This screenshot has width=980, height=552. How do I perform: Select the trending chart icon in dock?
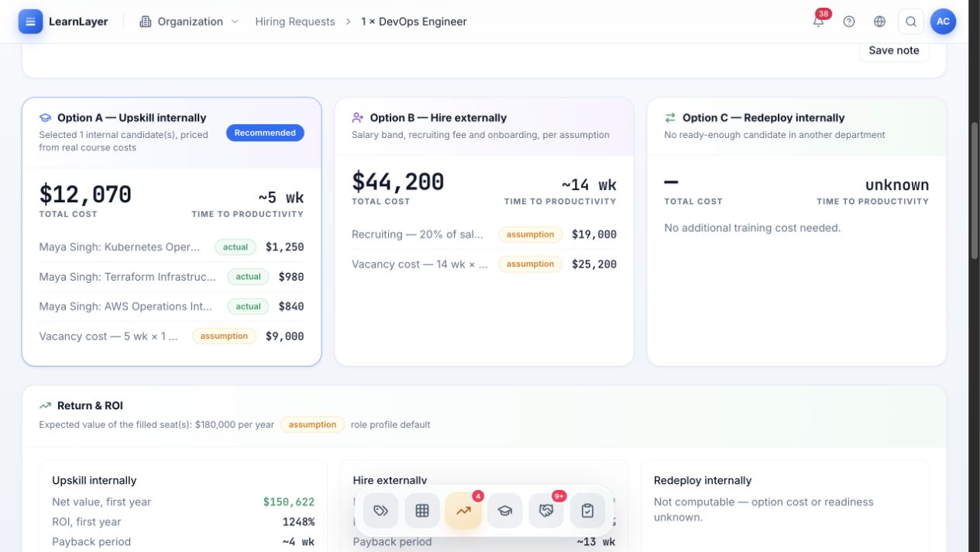[463, 511]
